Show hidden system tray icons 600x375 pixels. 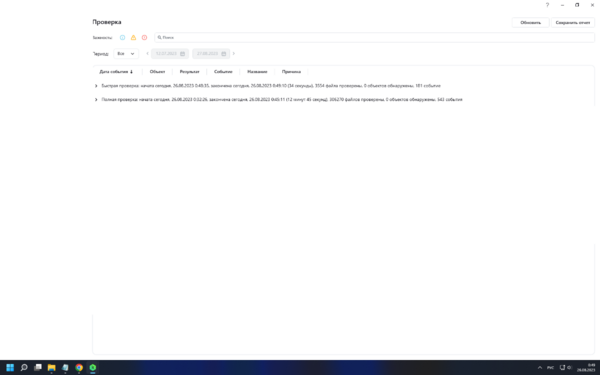(x=540, y=367)
